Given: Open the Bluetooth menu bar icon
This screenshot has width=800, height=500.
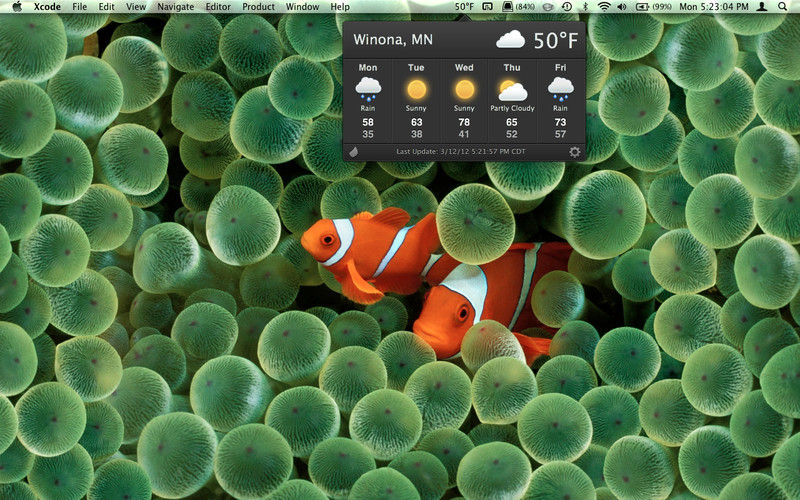Looking at the screenshot, I should 585,7.
